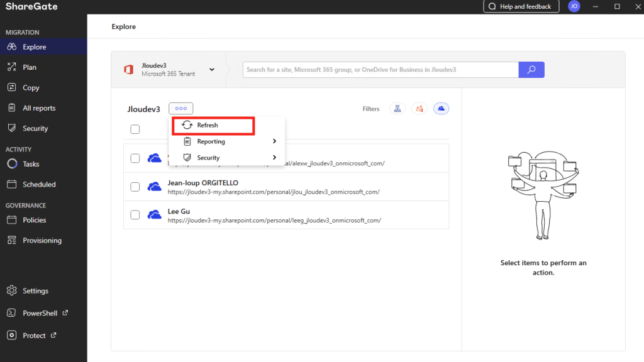Open the Protect link in sidebar

tap(43, 336)
